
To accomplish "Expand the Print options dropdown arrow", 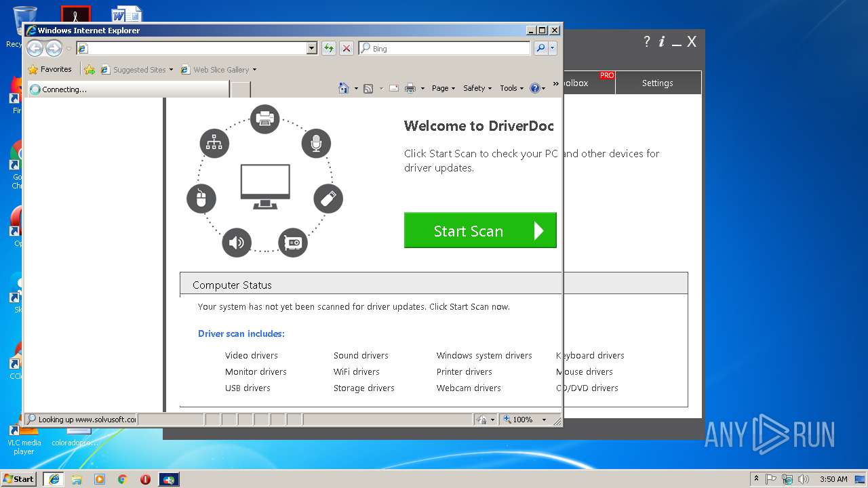I will [422, 88].
